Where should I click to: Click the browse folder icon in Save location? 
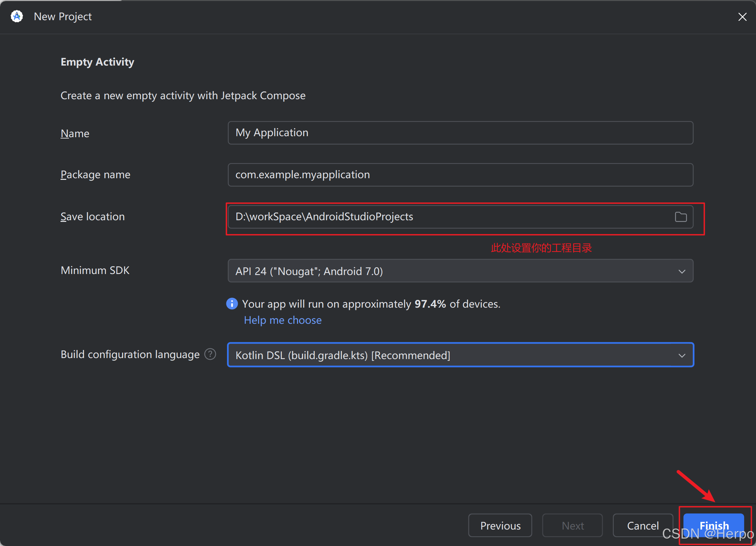(x=681, y=217)
